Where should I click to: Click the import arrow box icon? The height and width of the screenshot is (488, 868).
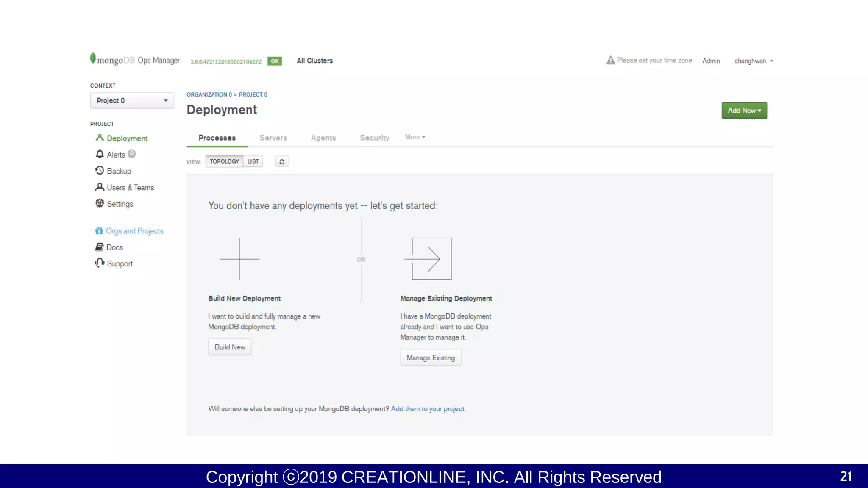(x=428, y=258)
